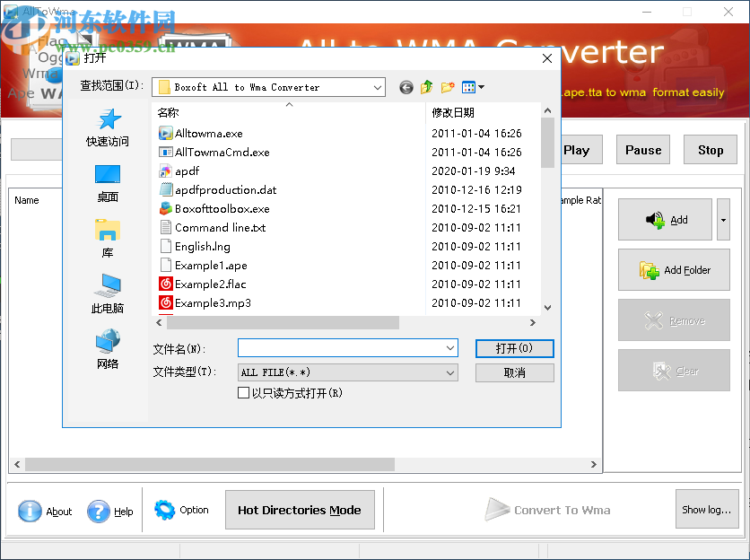Viewport: 750px width, 560px height.
Task: Check the 以只读方式打开 checkbox
Action: pyautogui.click(x=243, y=393)
